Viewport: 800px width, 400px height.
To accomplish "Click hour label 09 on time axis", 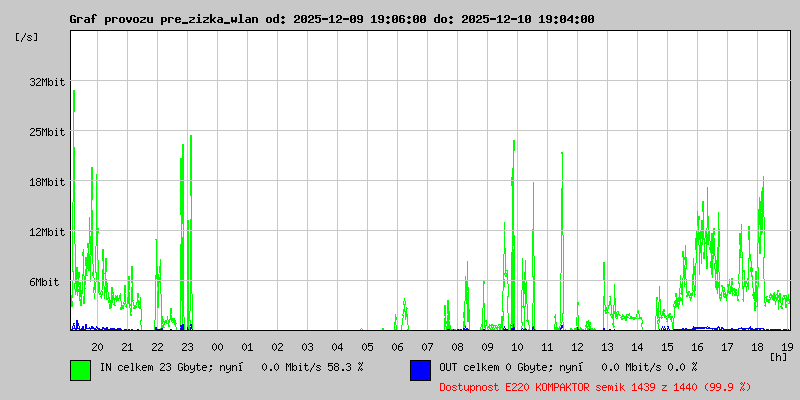I will tap(487, 347).
